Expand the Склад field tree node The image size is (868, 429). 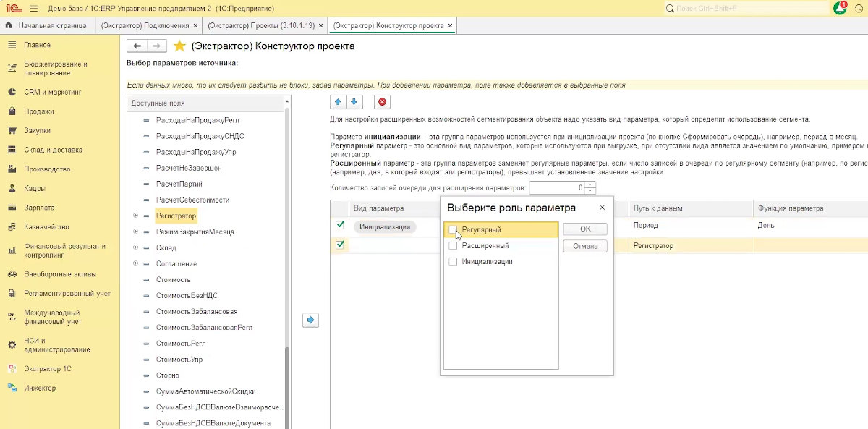tap(135, 247)
